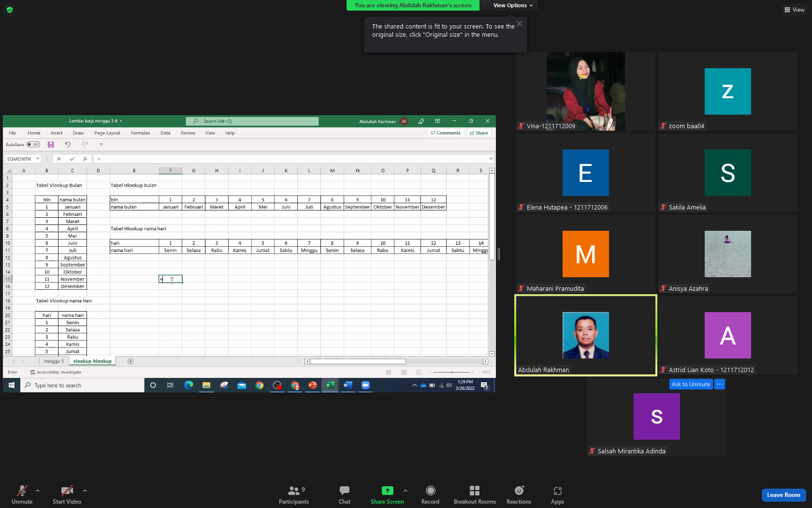Show hidden icons in the system tray
Screen dimensions: 812x508
[414, 385]
